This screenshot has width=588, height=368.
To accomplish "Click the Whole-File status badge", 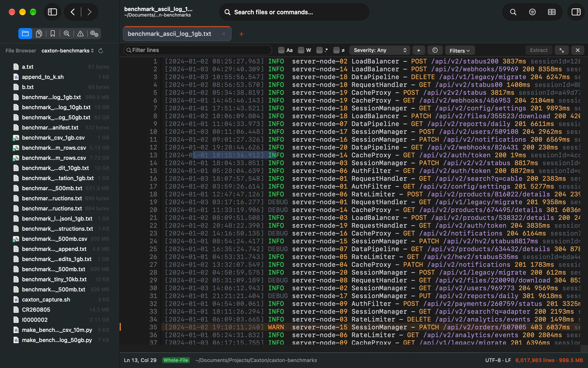I will pos(176,360).
